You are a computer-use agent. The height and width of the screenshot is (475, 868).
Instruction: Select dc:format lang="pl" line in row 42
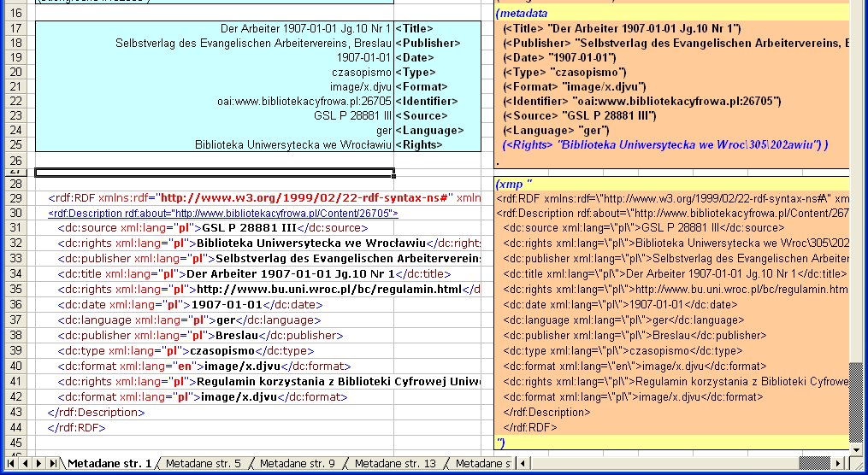tap(203, 397)
